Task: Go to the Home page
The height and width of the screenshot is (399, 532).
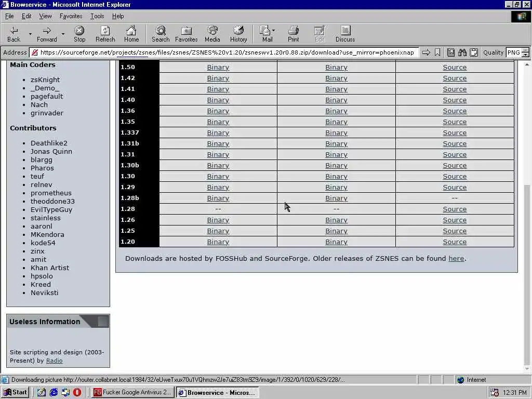Action: pyautogui.click(x=131, y=34)
